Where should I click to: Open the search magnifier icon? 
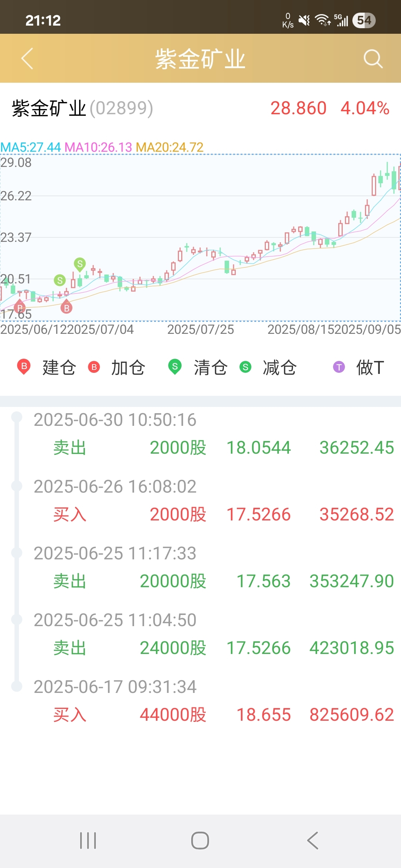click(373, 59)
